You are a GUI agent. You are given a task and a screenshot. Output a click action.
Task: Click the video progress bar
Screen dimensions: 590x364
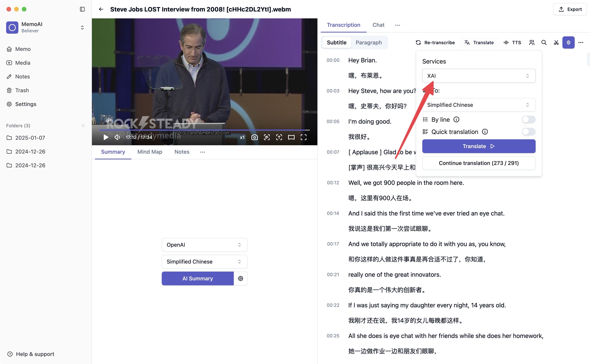pos(204,130)
